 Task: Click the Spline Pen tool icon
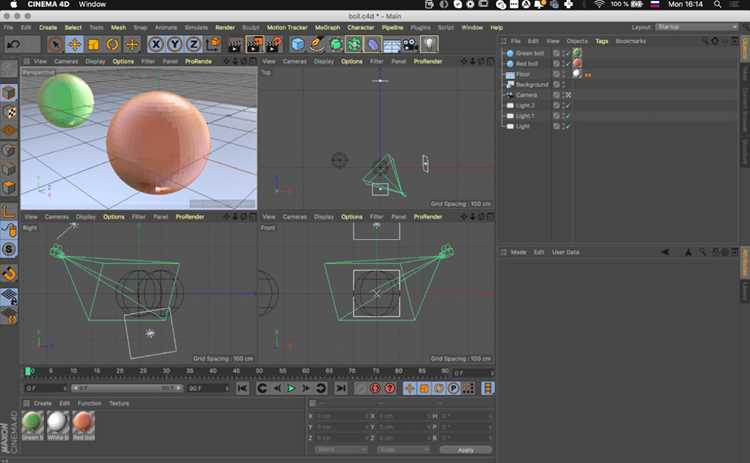316,44
